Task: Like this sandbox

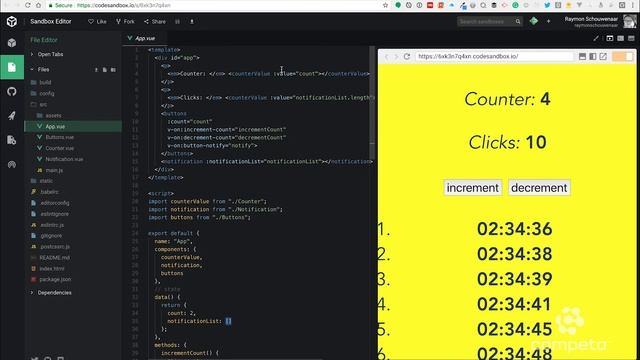Action: (x=97, y=22)
